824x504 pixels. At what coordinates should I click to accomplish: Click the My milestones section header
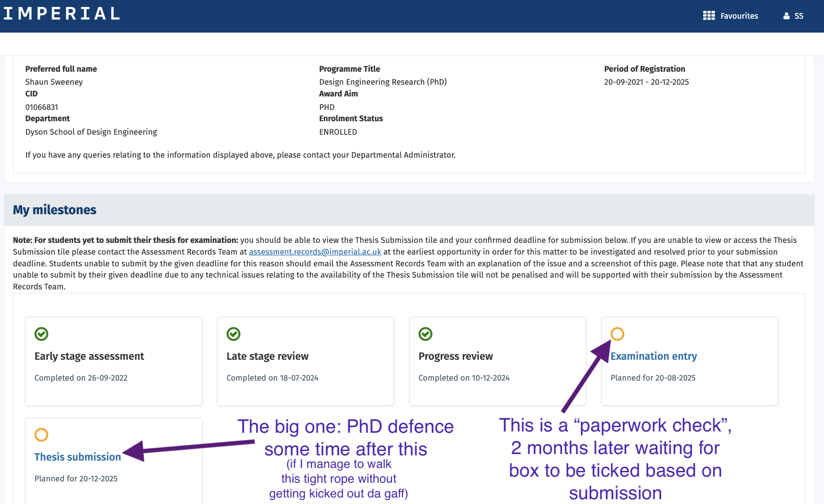[55, 210]
